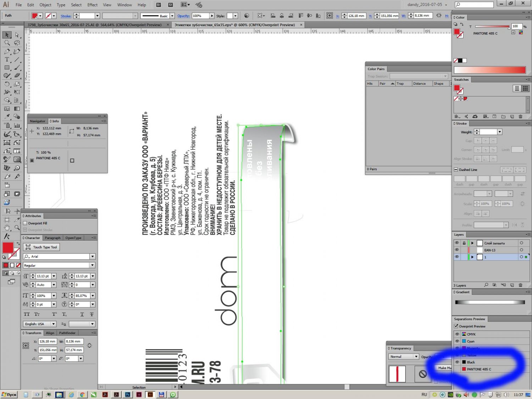Hide layer 1 visibility eye

click(x=457, y=257)
